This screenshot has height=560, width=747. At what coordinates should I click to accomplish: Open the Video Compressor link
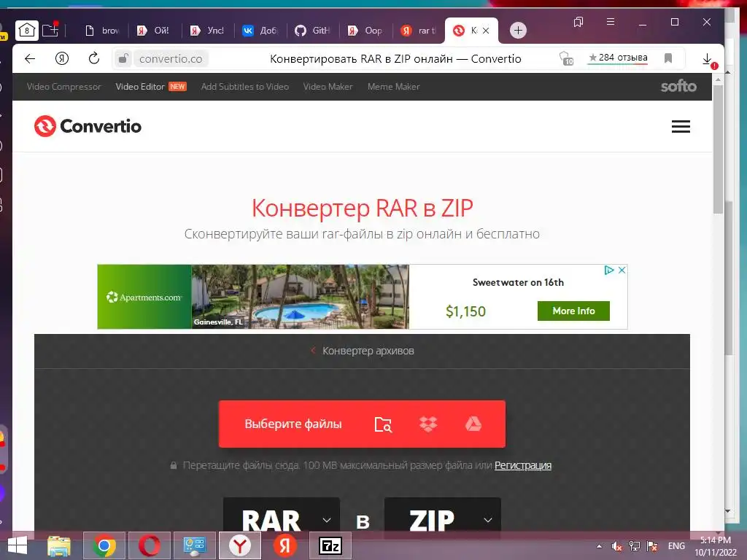[64, 87]
